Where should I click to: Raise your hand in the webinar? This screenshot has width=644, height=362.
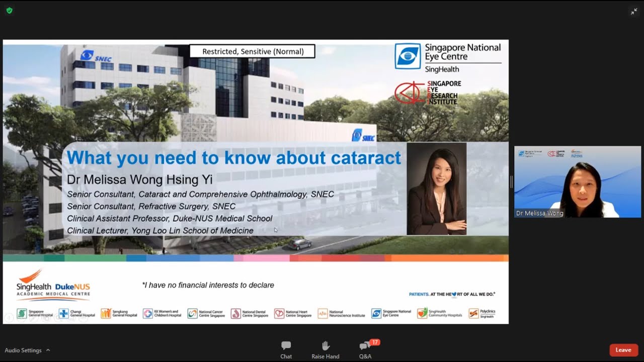[x=325, y=349]
